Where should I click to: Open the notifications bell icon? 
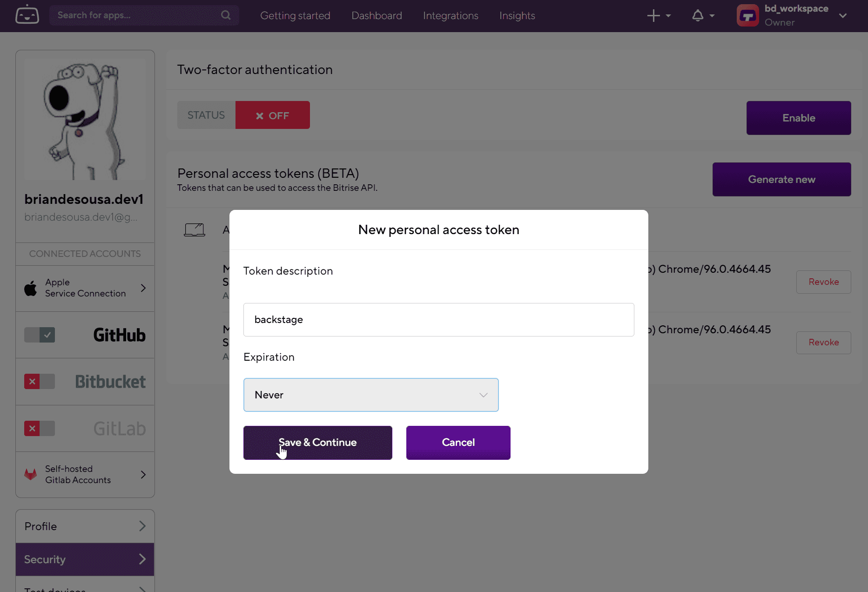coord(698,15)
